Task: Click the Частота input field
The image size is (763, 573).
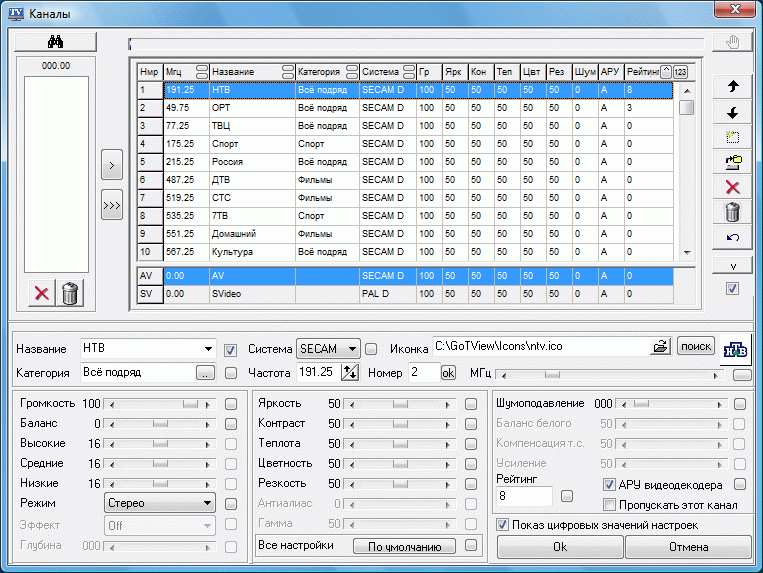Action: click(319, 373)
